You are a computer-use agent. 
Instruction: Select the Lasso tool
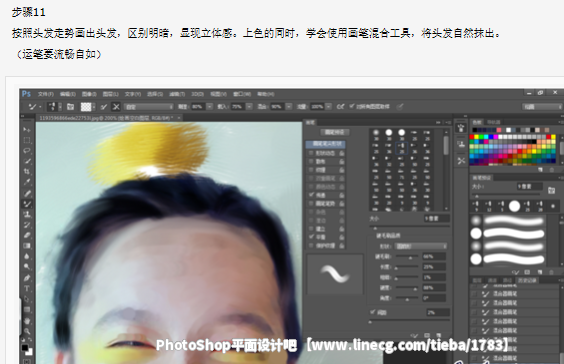click(27, 151)
